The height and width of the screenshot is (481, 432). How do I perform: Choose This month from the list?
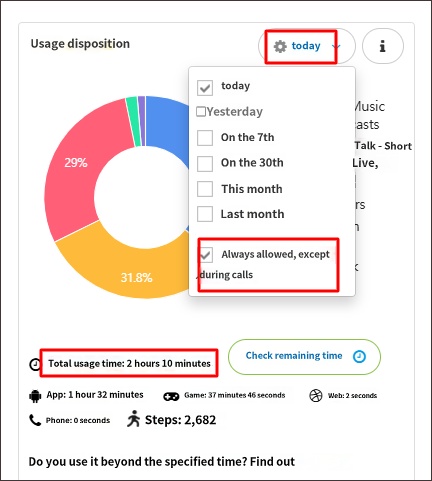tap(252, 189)
